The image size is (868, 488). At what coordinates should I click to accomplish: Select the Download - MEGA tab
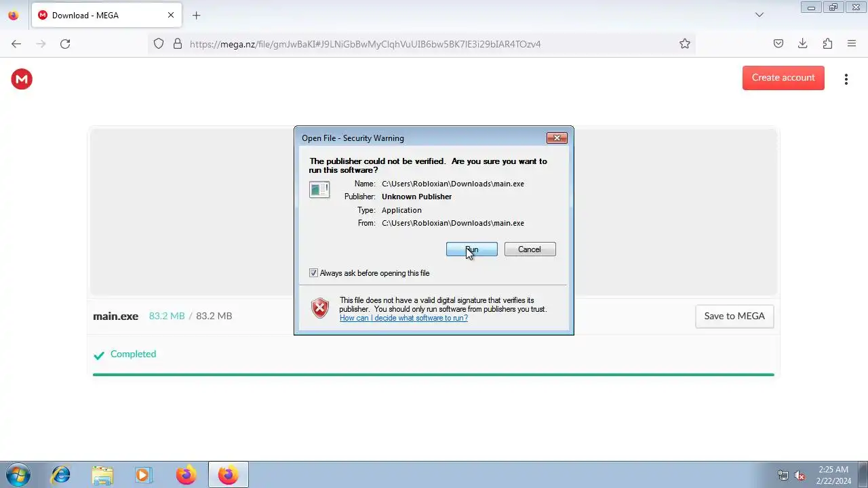coord(107,15)
